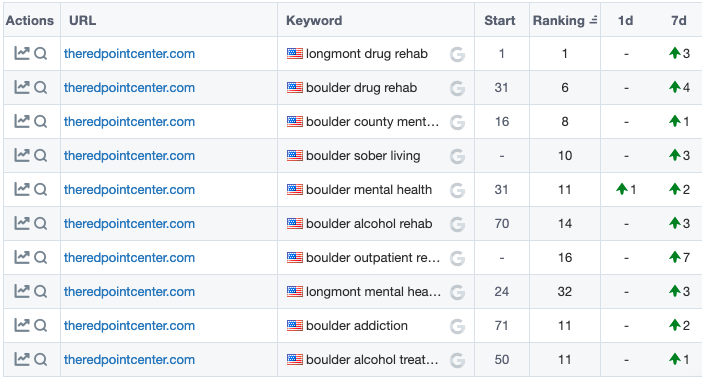The image size is (702, 377).
Task: Open theredpointcenter.com link in first row
Action: (x=129, y=54)
